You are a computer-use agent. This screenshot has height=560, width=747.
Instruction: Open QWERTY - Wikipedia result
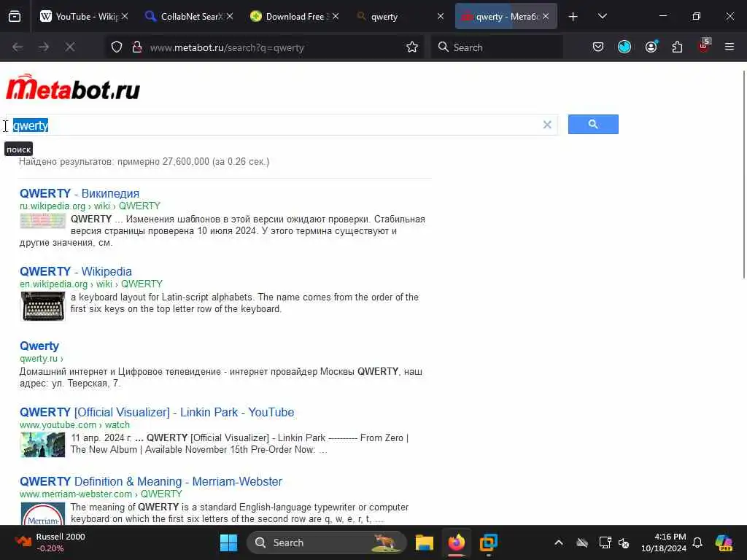click(76, 271)
